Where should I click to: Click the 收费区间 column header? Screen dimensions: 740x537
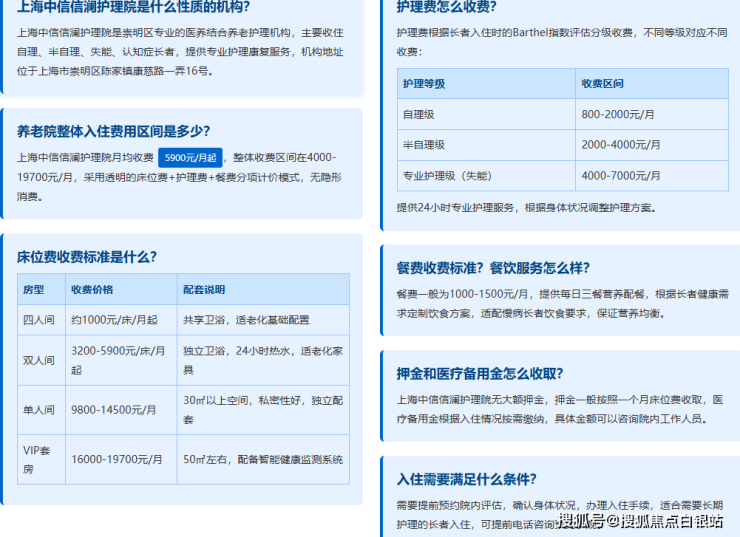point(652,84)
